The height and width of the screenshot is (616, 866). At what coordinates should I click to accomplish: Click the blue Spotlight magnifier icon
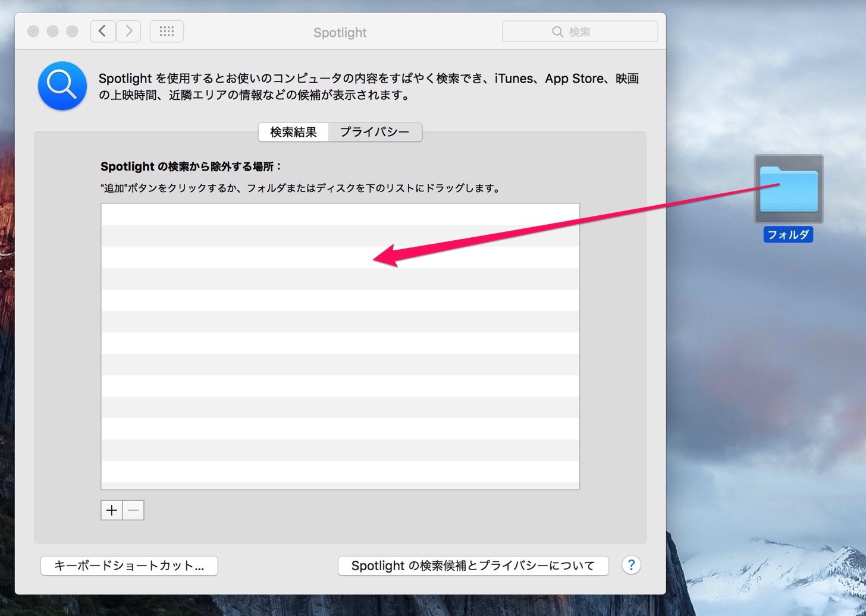pyautogui.click(x=62, y=86)
